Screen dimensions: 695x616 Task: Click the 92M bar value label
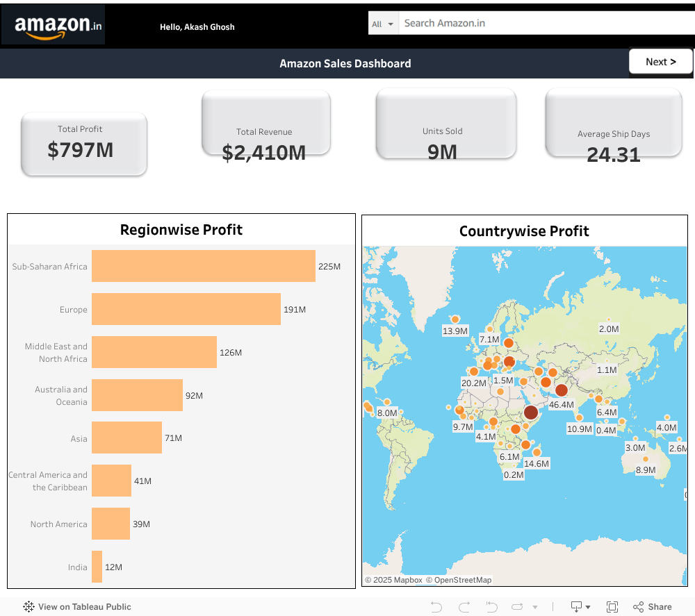pyautogui.click(x=194, y=395)
